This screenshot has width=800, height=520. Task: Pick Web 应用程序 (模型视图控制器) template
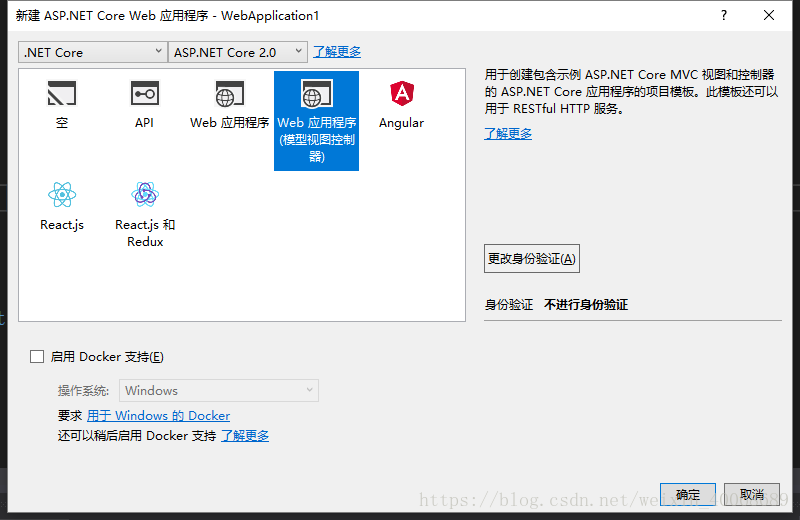pyautogui.click(x=316, y=121)
